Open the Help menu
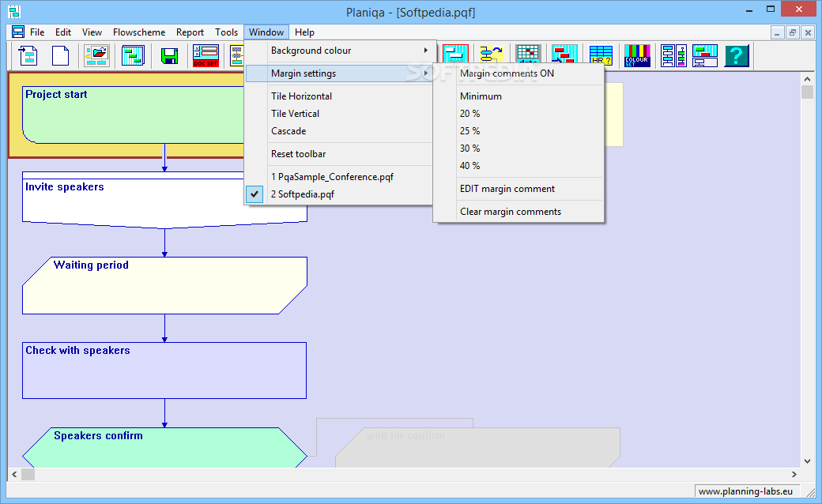This screenshot has width=822, height=504. [304, 32]
